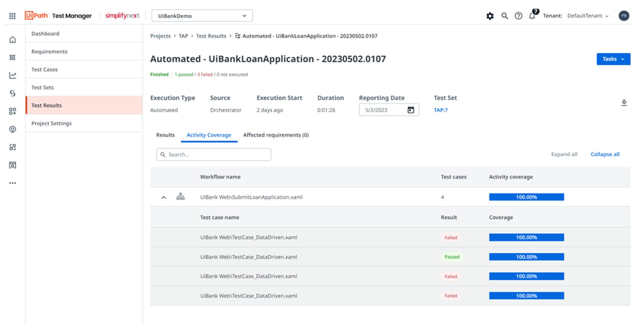Click the Workflow name column header
The width and height of the screenshot is (644, 325).
pos(220,177)
